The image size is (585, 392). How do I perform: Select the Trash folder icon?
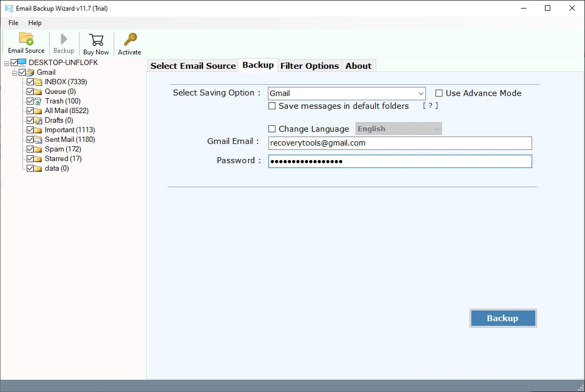tap(38, 101)
